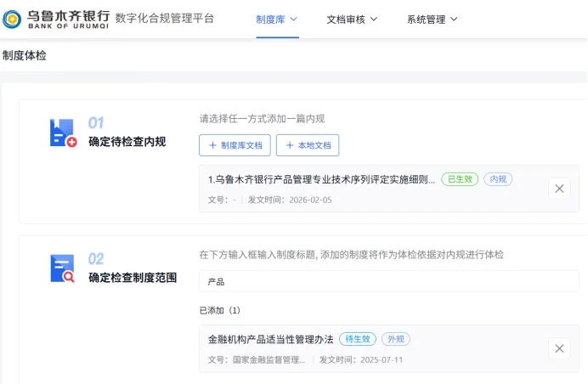
Task: Focus the regulation title input containing 产品
Action: coord(388,281)
